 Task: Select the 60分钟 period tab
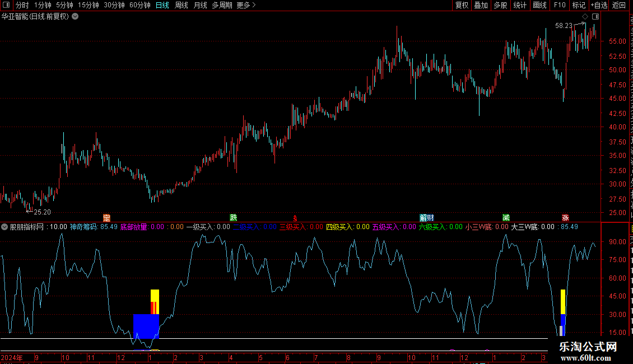click(140, 5)
